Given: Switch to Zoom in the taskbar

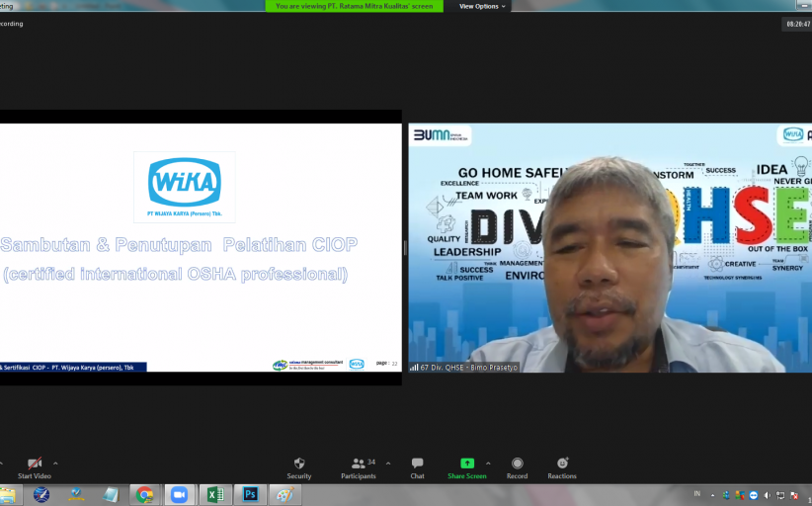Looking at the screenshot, I should point(179,495).
